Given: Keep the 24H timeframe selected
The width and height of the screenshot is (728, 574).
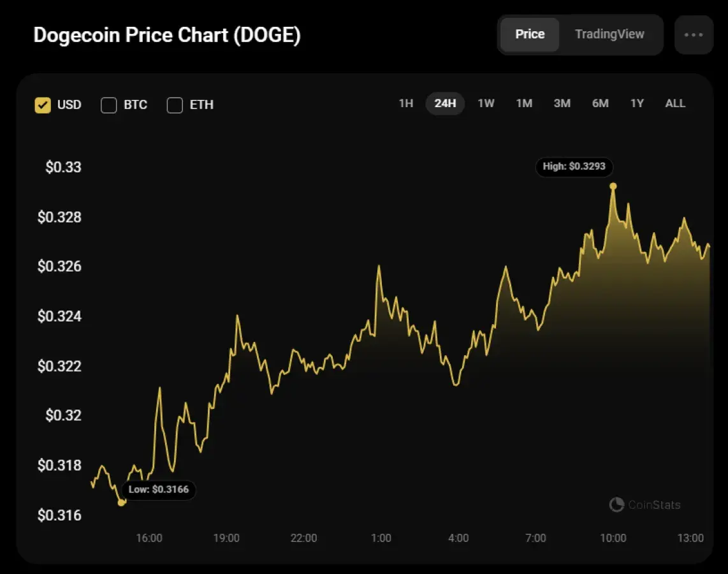Looking at the screenshot, I should tap(445, 103).
